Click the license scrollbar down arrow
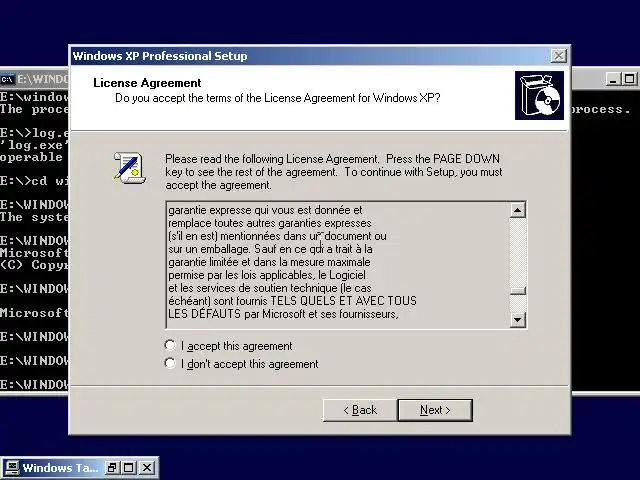The width and height of the screenshot is (640, 480). click(518, 320)
